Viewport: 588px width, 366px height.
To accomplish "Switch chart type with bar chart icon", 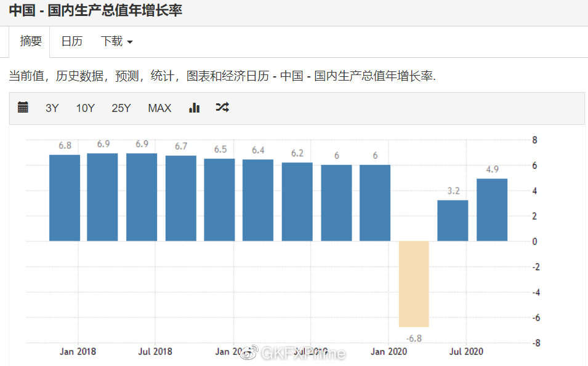I will click(194, 108).
